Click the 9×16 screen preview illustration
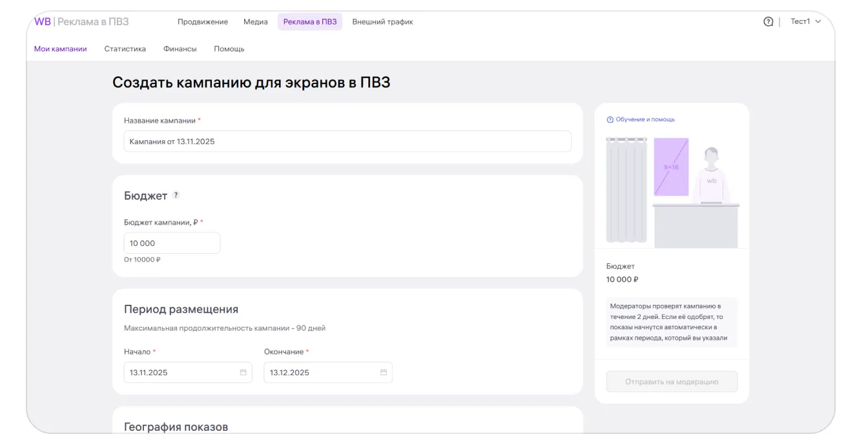The width and height of the screenshot is (868, 443). 671,167
